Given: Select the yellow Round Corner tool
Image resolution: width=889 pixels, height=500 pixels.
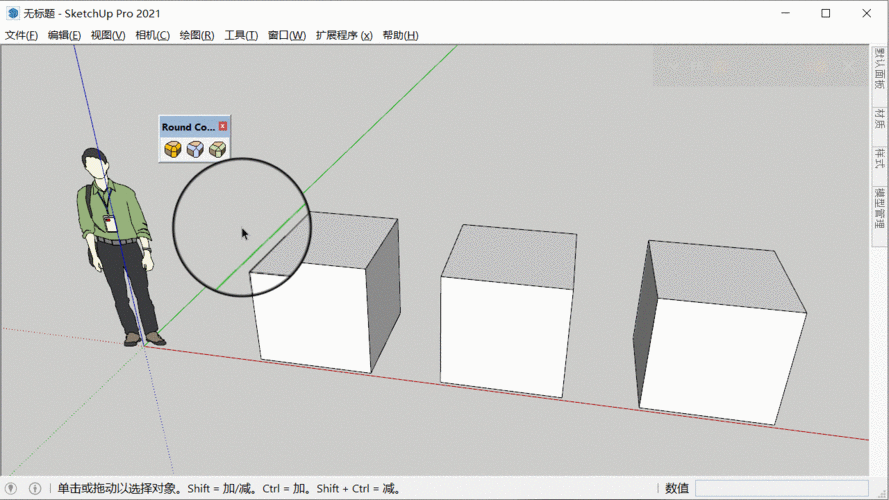Looking at the screenshot, I should pyautogui.click(x=173, y=149).
